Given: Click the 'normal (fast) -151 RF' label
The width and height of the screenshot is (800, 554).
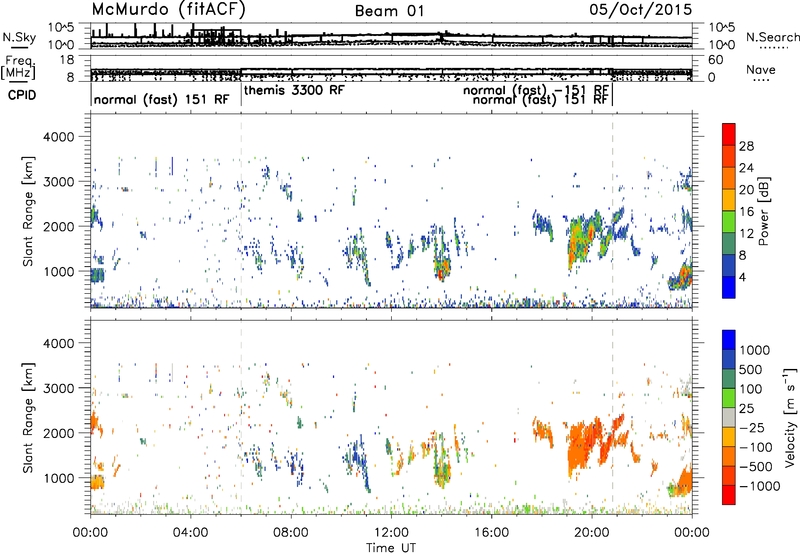Looking at the screenshot, I should pyautogui.click(x=536, y=90).
